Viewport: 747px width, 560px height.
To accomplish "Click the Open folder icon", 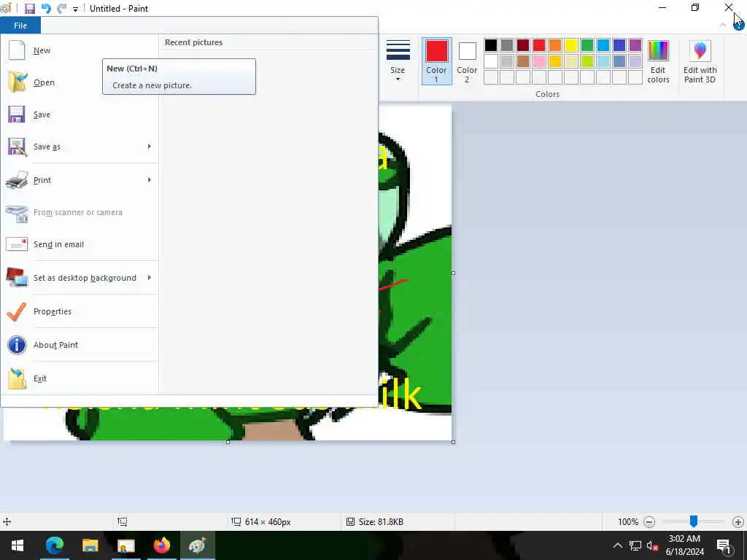I will coord(18,82).
